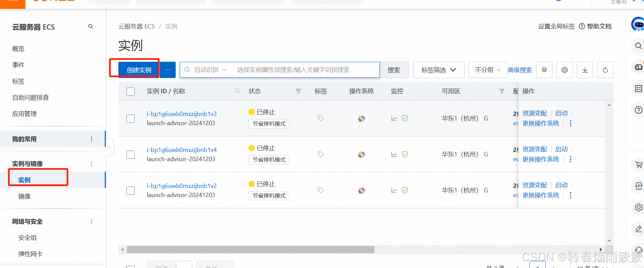Click OS icon for instance ending 1v4
This screenshot has height=268, width=644.
[x=362, y=154]
